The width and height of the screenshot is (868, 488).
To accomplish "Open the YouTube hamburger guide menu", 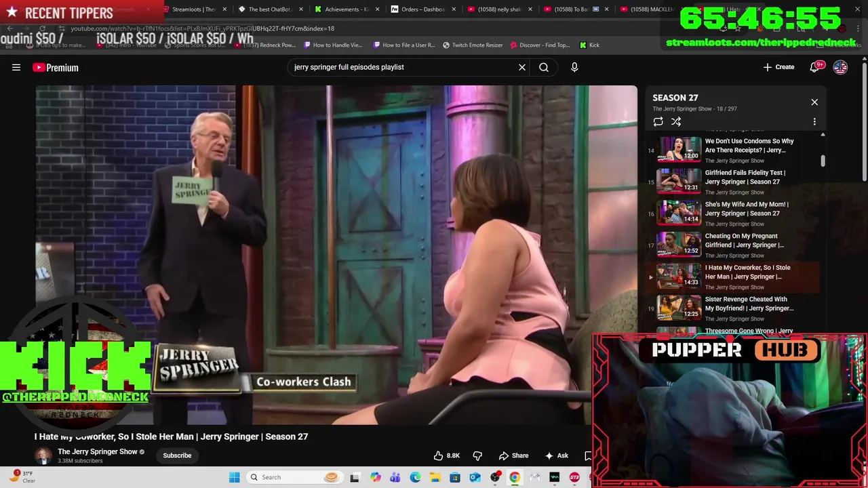I will click(16, 67).
